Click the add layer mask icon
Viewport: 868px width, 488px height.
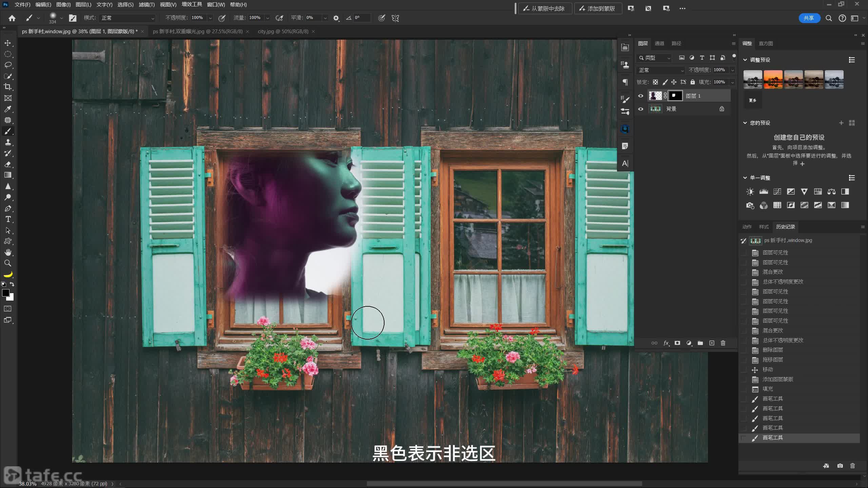[x=677, y=343]
